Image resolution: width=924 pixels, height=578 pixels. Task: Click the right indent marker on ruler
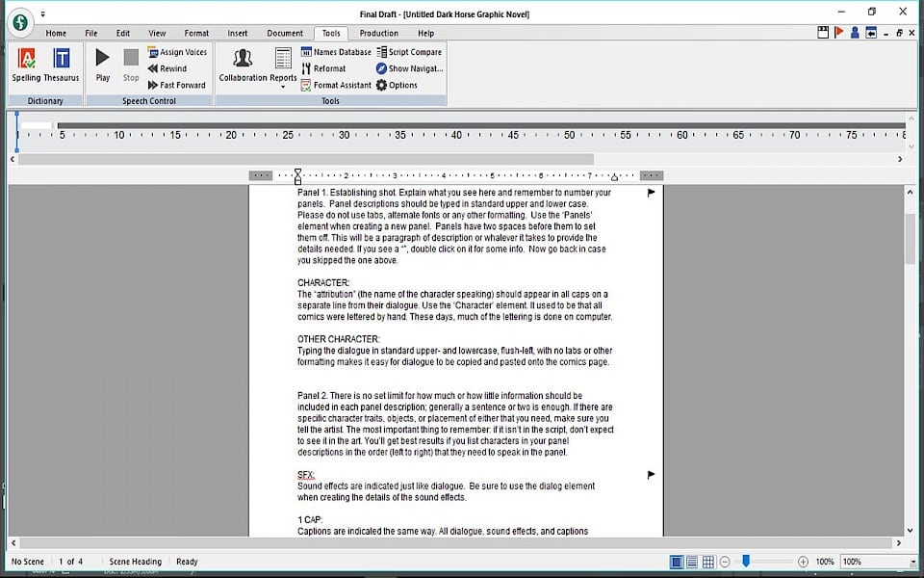click(x=614, y=177)
